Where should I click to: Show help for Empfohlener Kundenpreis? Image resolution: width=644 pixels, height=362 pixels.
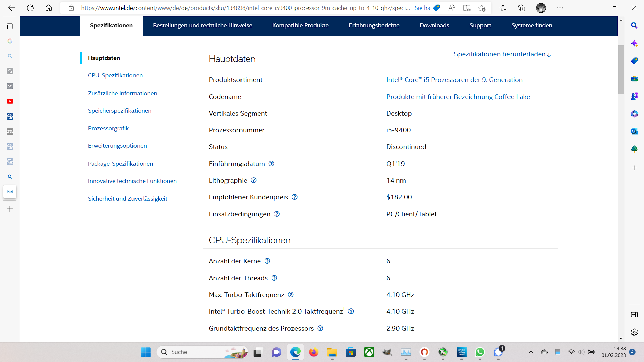294,197
